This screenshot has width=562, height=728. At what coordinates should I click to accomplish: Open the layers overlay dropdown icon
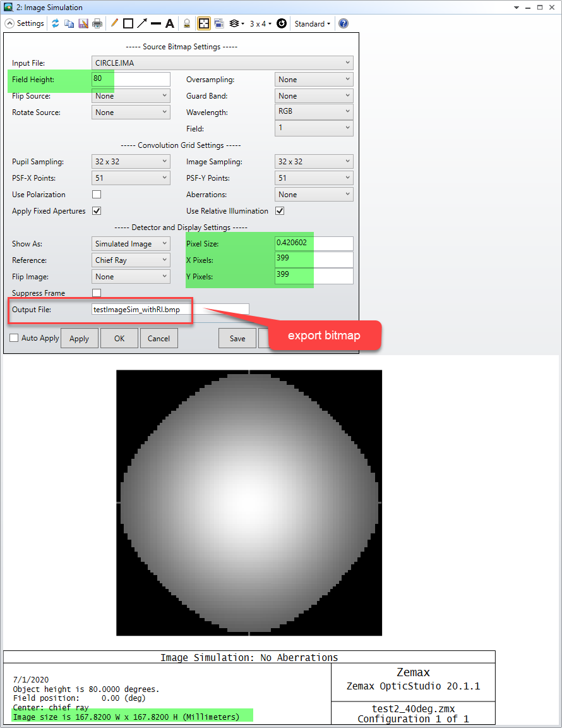[x=237, y=23]
